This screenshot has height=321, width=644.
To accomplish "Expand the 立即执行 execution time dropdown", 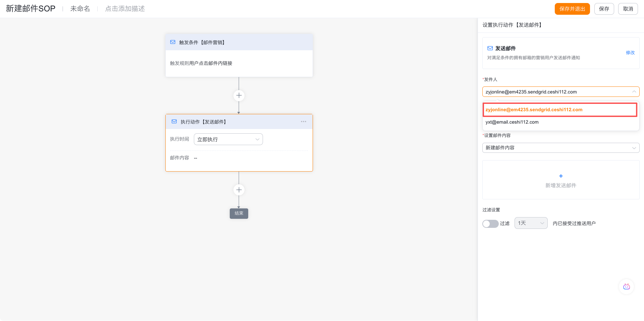I will point(228,139).
